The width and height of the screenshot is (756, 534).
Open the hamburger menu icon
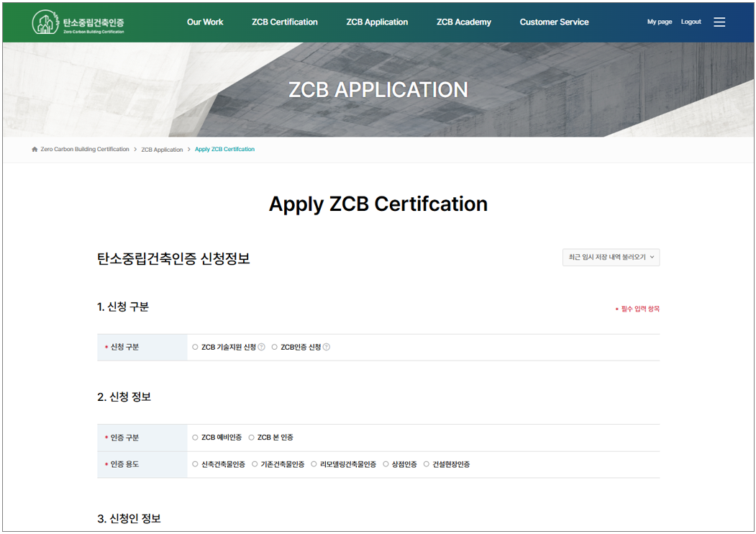(719, 22)
